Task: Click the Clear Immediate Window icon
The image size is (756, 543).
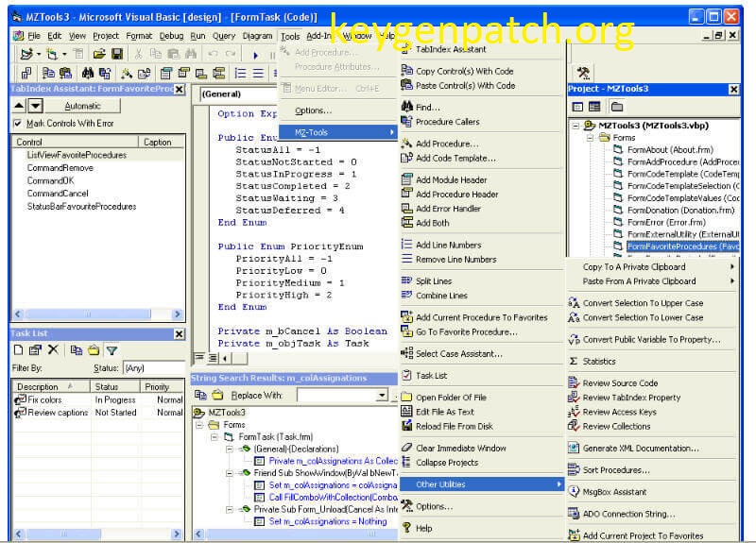Action: pyautogui.click(x=407, y=448)
